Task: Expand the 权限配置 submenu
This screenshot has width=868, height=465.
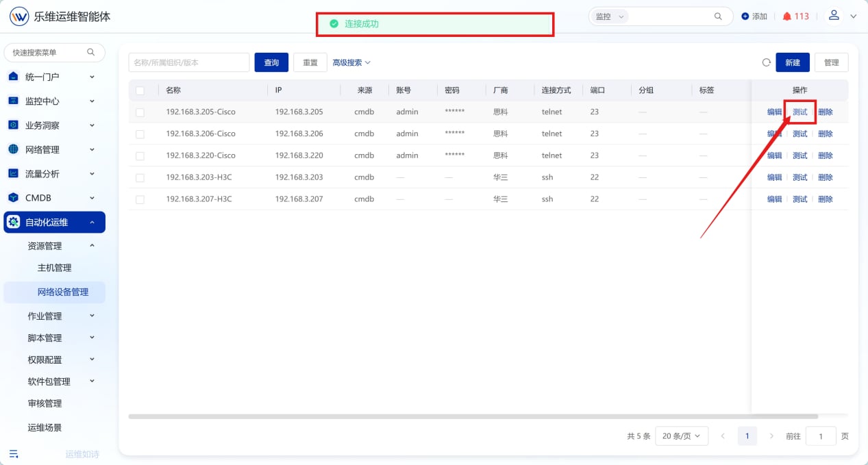Action: (92, 360)
